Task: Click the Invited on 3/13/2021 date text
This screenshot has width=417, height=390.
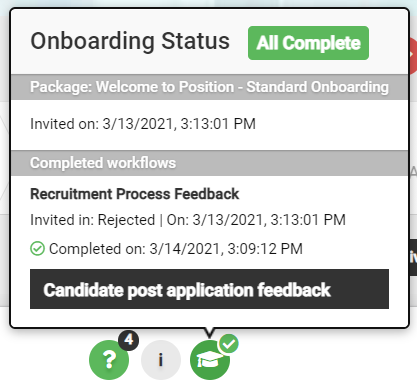Action: pos(143,124)
